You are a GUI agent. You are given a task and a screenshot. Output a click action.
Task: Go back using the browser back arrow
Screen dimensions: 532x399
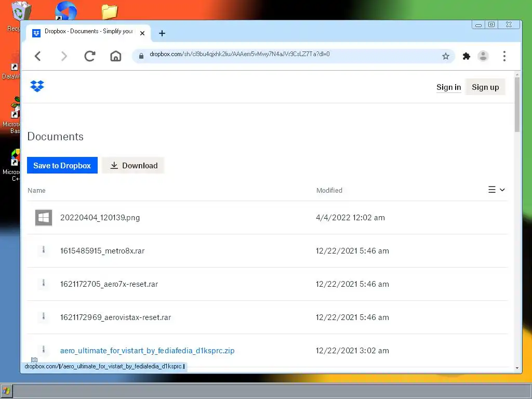tap(37, 56)
